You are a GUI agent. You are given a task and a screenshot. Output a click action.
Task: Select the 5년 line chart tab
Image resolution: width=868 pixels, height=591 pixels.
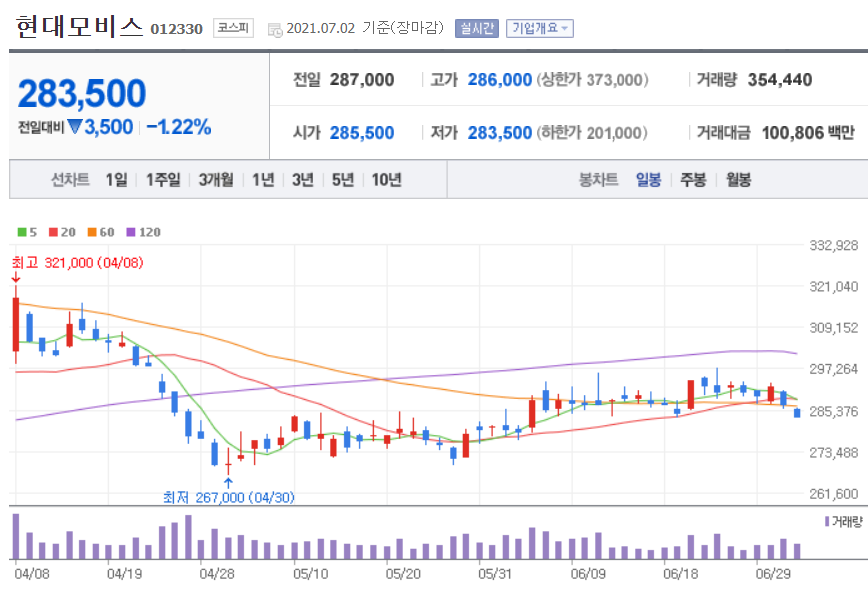[343, 179]
